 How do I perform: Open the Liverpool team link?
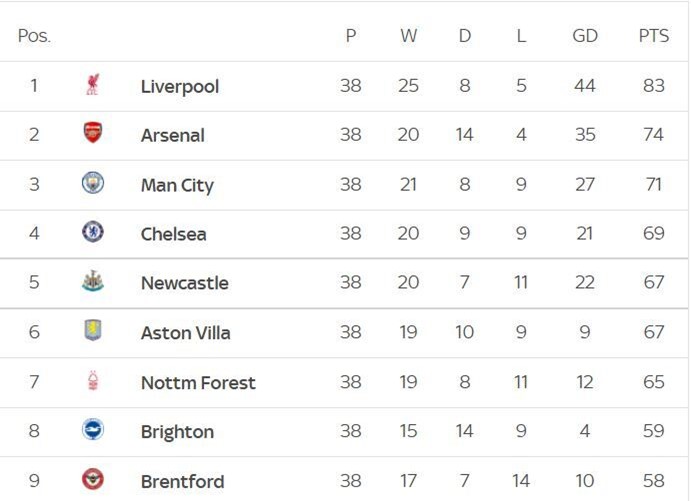click(x=180, y=87)
